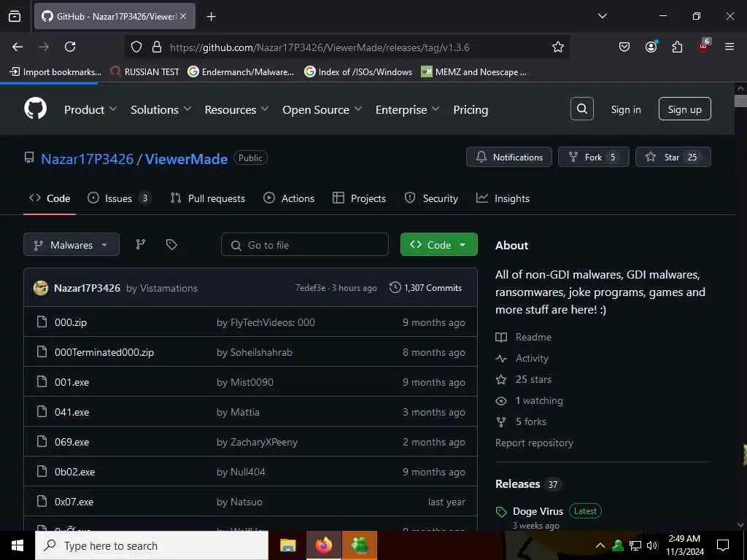Save the page to Pocket
Viewport: 747px width, 560px height.
624,47
